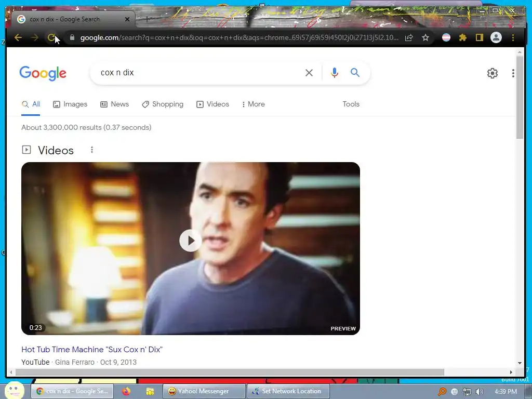This screenshot has width=532, height=399.
Task: Open the Start menu smiley orb
Action: [14, 390]
